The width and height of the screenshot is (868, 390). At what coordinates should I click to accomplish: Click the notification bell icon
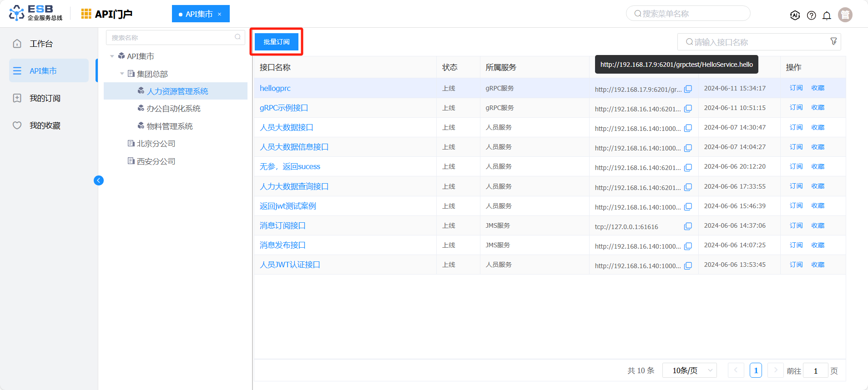pos(827,15)
